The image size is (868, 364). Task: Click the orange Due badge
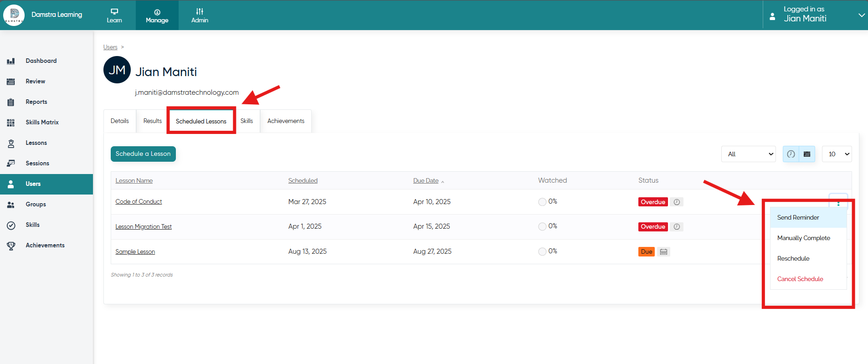(647, 252)
